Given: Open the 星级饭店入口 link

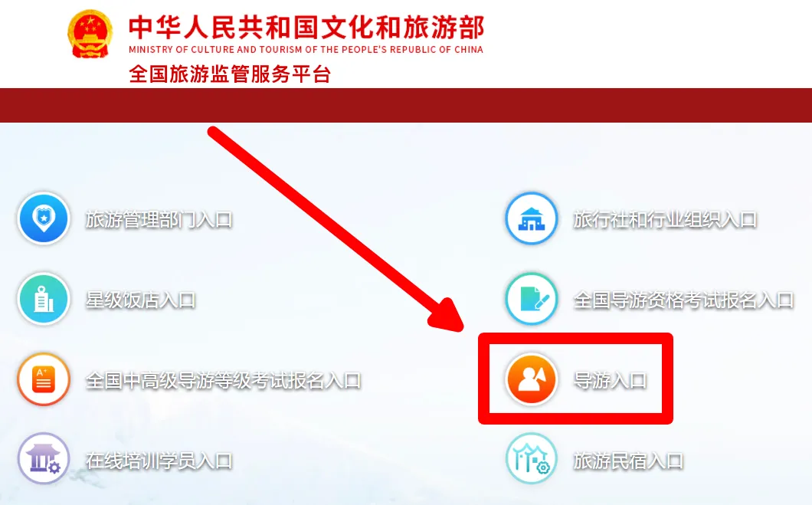Looking at the screenshot, I should (141, 300).
